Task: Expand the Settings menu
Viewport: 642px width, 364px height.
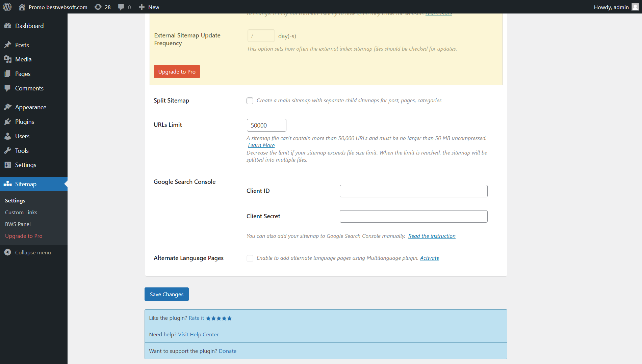Action: [x=15, y=200]
